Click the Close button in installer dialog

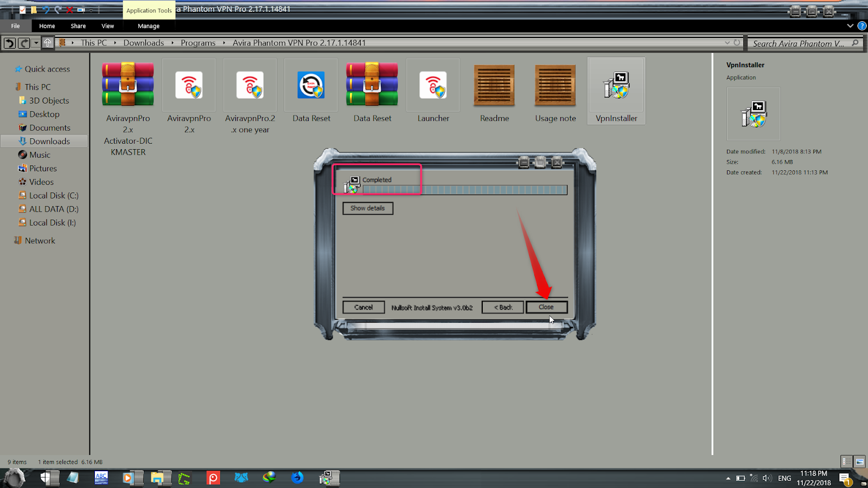pos(546,307)
